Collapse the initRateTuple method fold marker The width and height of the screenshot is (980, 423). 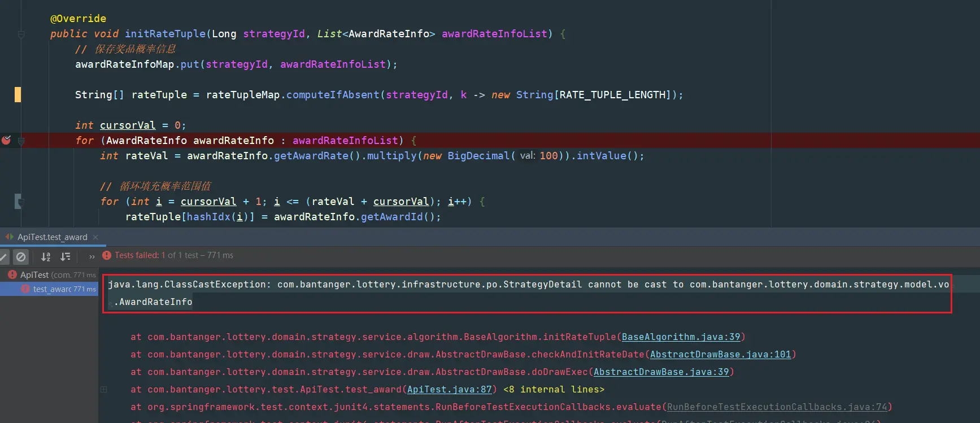point(21,34)
